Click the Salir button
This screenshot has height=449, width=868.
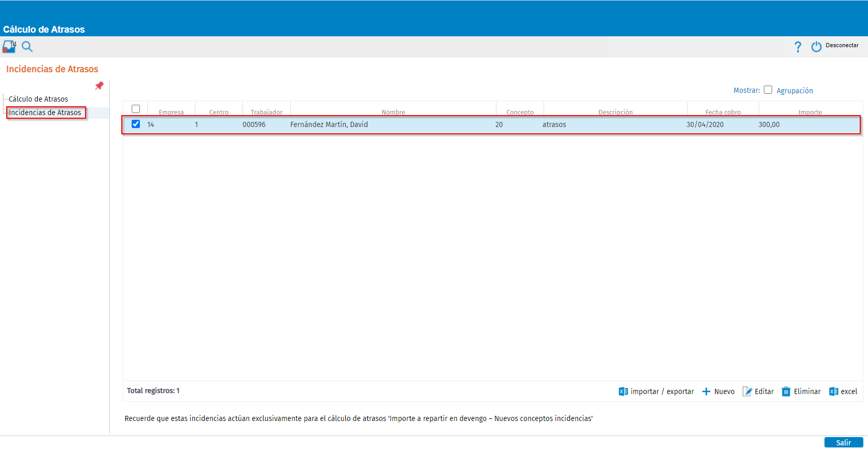point(844,442)
